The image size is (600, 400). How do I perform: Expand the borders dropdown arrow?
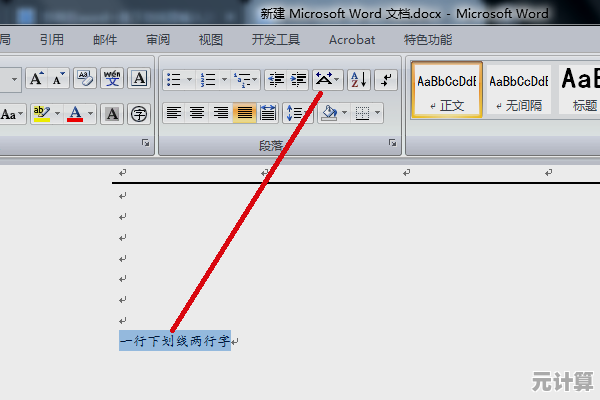click(x=378, y=113)
